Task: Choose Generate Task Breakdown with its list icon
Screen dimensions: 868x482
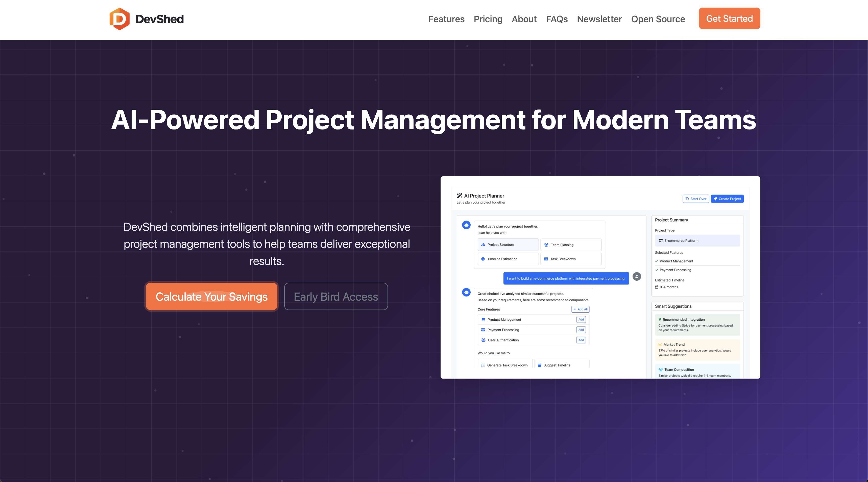Action: pyautogui.click(x=504, y=365)
